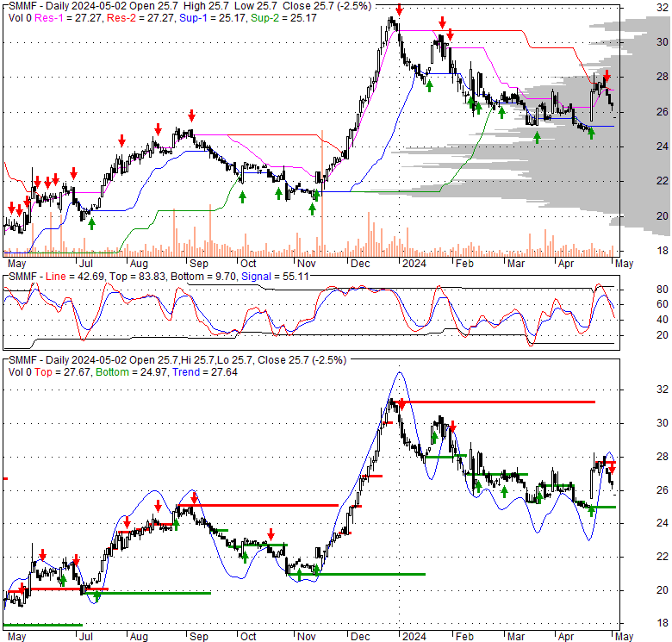Select 'Sep' on the top chart time axis
672x642 pixels.
198,263
